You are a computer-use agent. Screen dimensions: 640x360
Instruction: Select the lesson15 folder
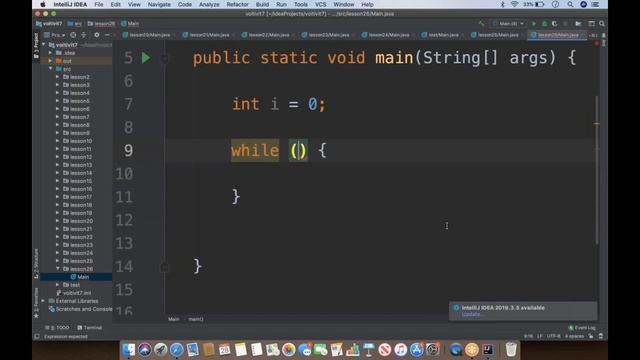click(77, 181)
